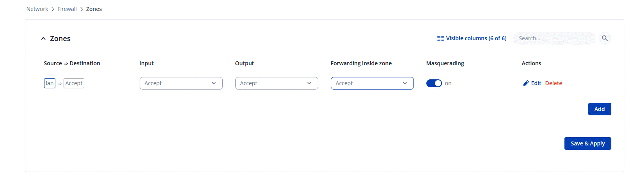Collapse the Zones section chevron

click(43, 39)
